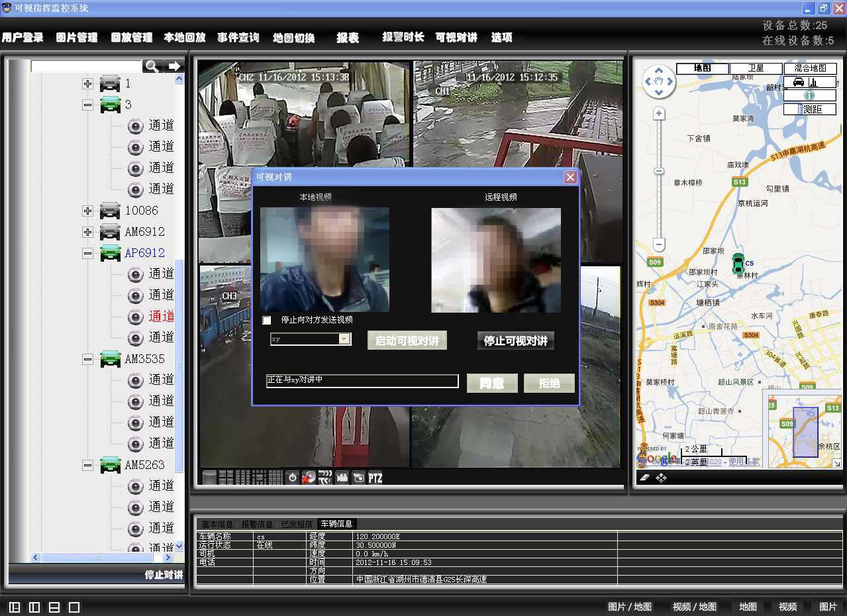
Task: Take a snapshot with the camera icon
Action: (358, 478)
